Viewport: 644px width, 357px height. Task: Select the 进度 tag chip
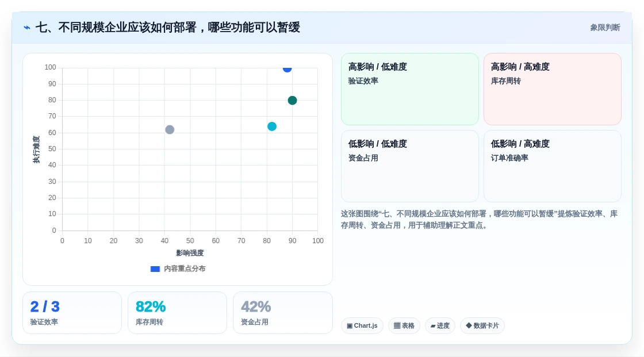tap(440, 326)
